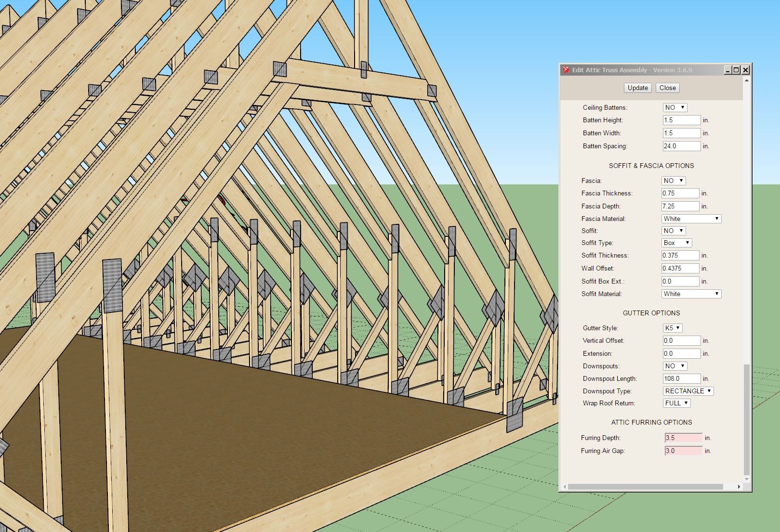Click the Update button

(x=637, y=88)
